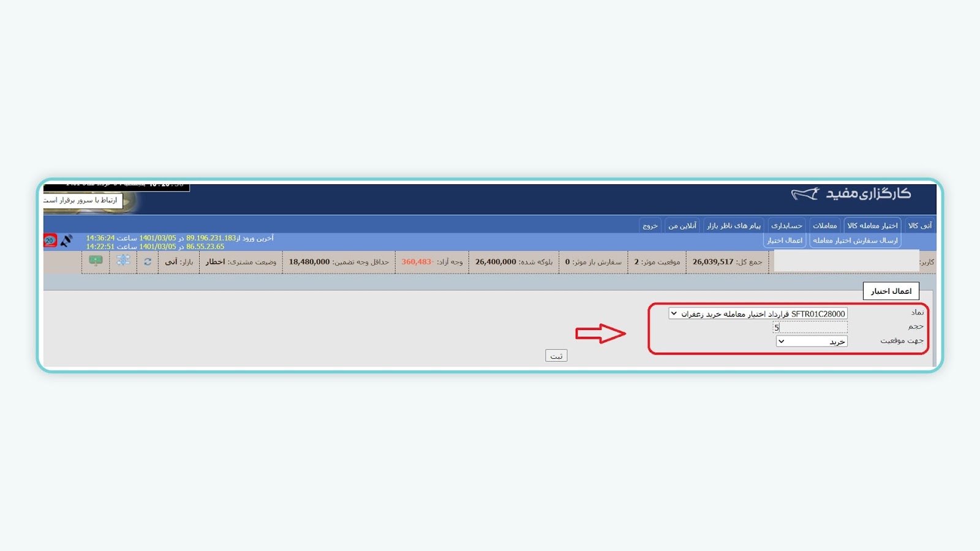Click the money transfer dollar icon
This screenshot has width=980, height=551.
coord(123,260)
